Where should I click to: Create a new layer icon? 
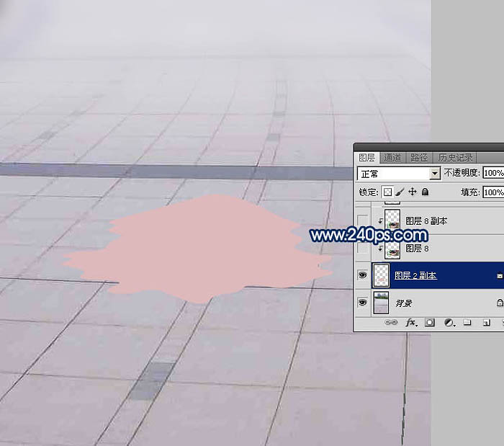click(x=487, y=323)
